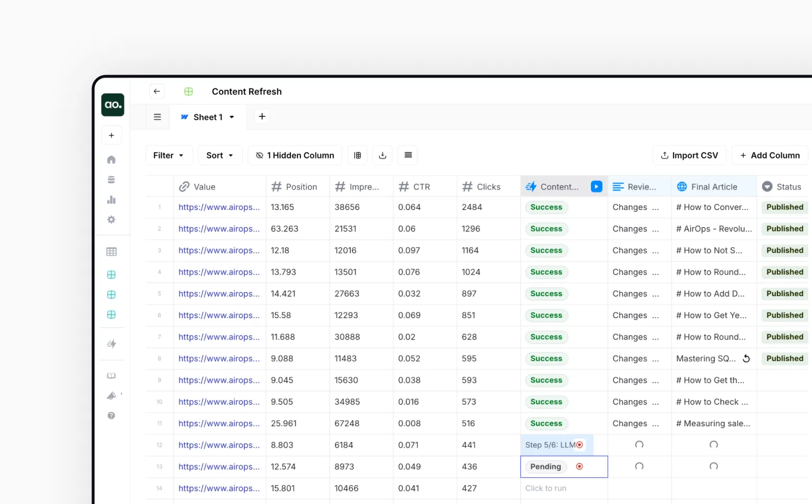The width and height of the screenshot is (812, 504).
Task: Open the Filter dropdown
Action: [169, 155]
